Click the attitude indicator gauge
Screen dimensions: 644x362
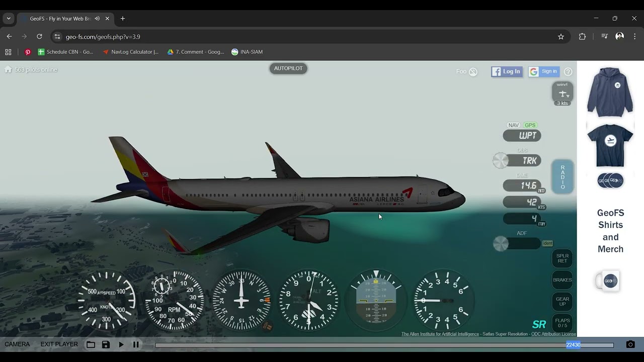tap(376, 300)
